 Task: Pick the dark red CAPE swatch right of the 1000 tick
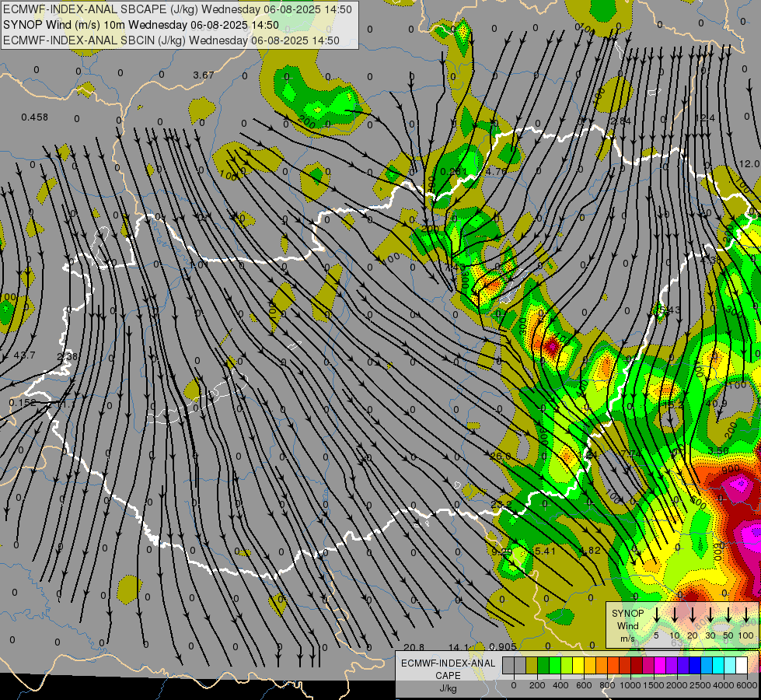point(637,665)
